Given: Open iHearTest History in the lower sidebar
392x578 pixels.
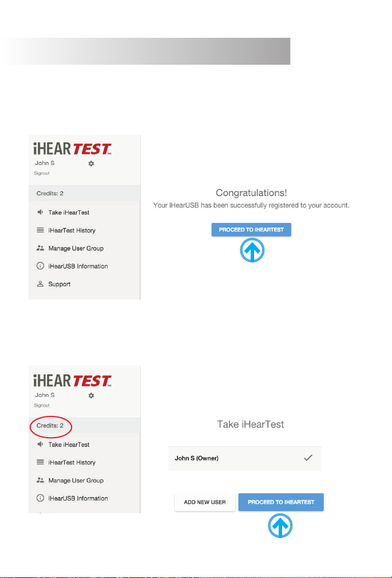Looking at the screenshot, I should pos(72,463).
